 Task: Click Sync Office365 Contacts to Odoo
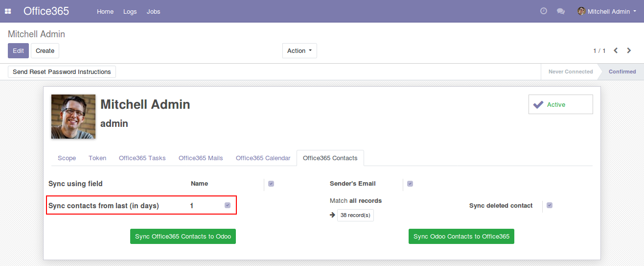pos(183,236)
